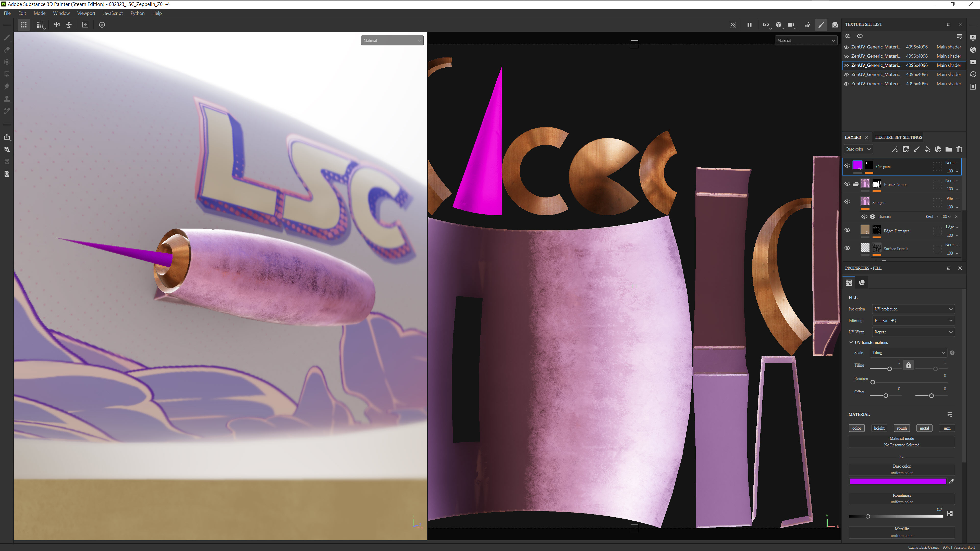This screenshot has height=551, width=980.
Task: Pause engine computations with the pause icon
Action: 749,25
